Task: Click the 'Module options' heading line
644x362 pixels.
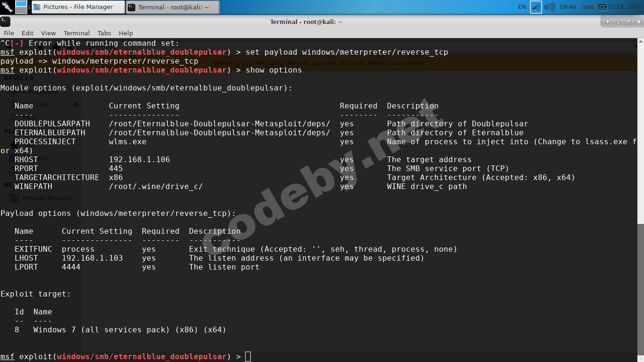Action: (147, 88)
